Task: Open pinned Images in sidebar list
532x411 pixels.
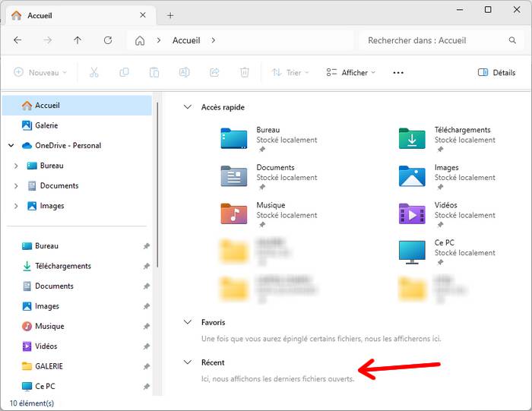Action: click(47, 306)
